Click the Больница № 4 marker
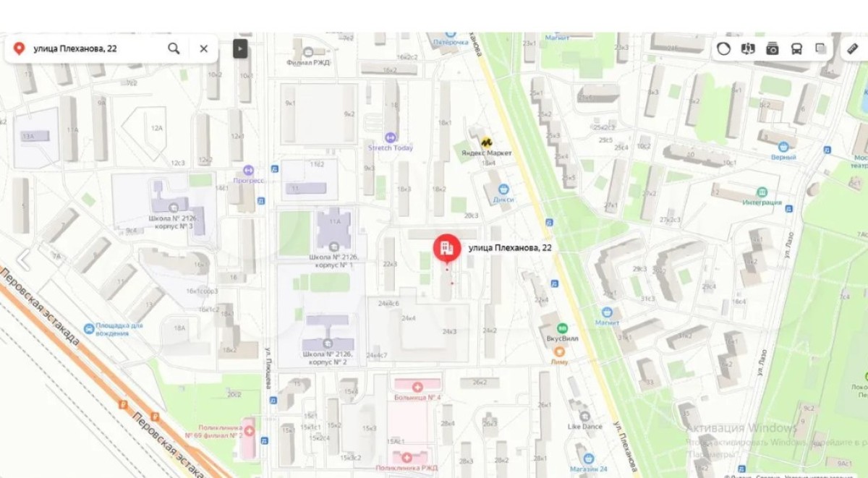868x478 pixels. pyautogui.click(x=417, y=388)
